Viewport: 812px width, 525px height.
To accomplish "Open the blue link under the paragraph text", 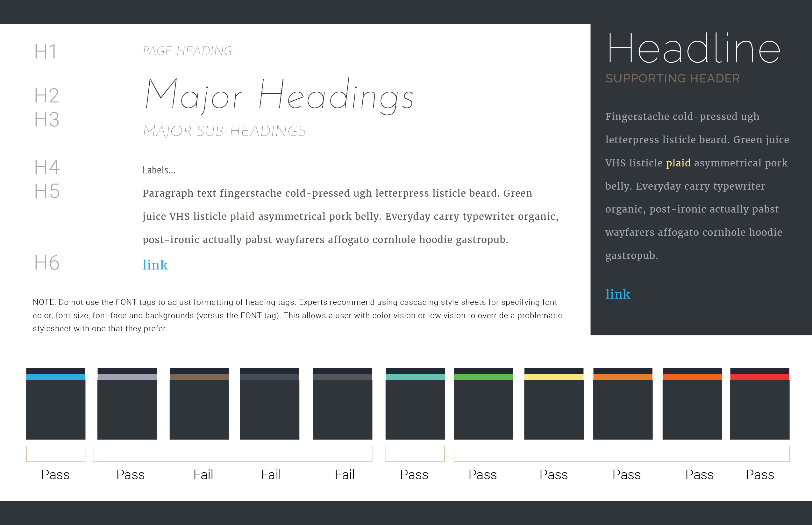I will click(x=155, y=265).
